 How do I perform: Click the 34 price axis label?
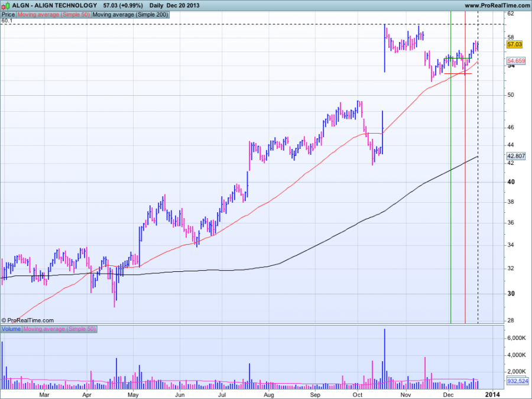coord(511,245)
